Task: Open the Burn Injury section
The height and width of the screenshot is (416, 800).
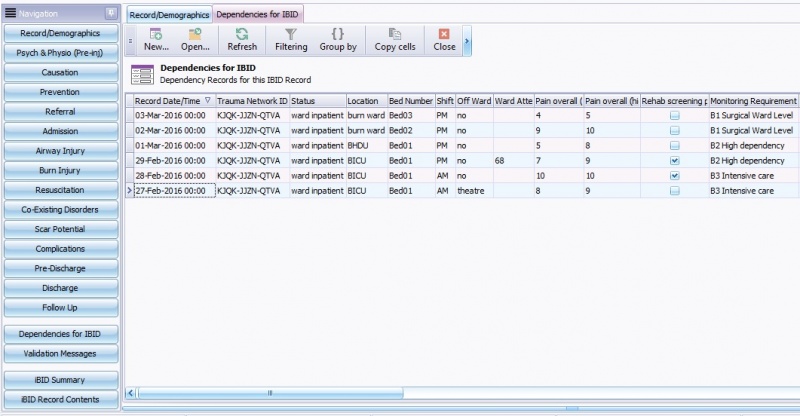Action: click(60, 170)
